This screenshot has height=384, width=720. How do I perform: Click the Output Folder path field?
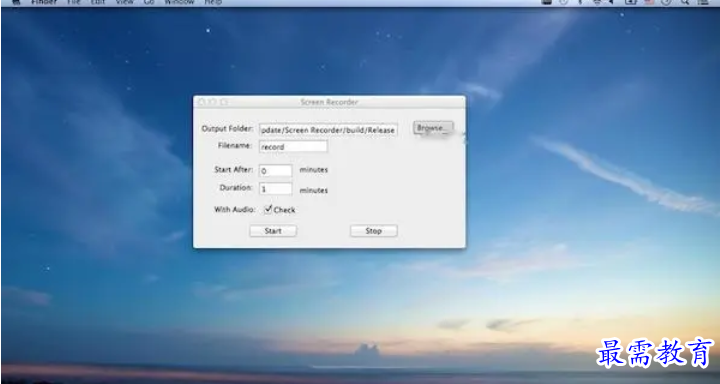pyautogui.click(x=328, y=130)
